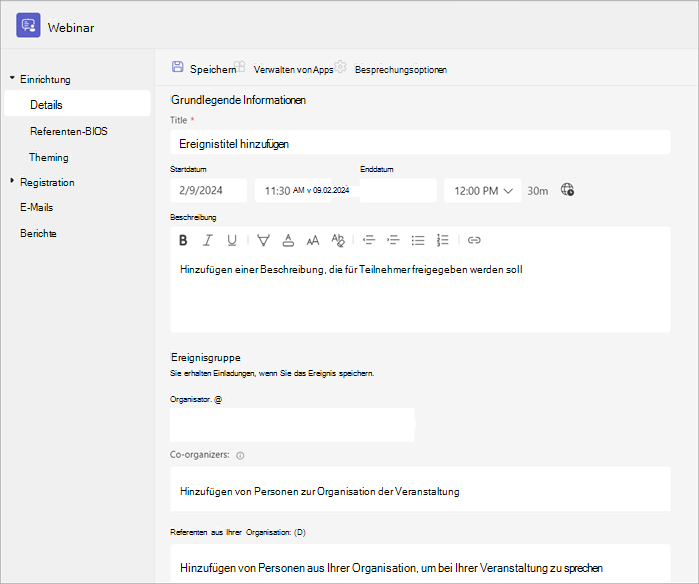Toggle bold formatting in description toolbar
The height and width of the screenshot is (584, 699).
coord(183,240)
